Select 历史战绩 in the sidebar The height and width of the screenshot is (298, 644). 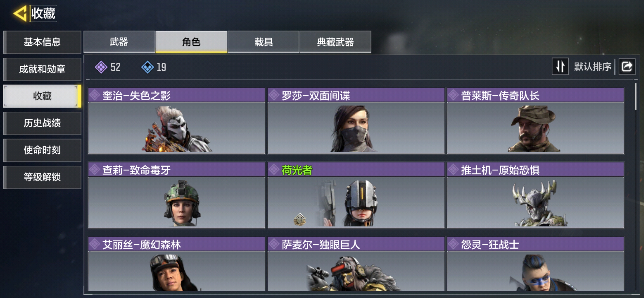point(42,123)
